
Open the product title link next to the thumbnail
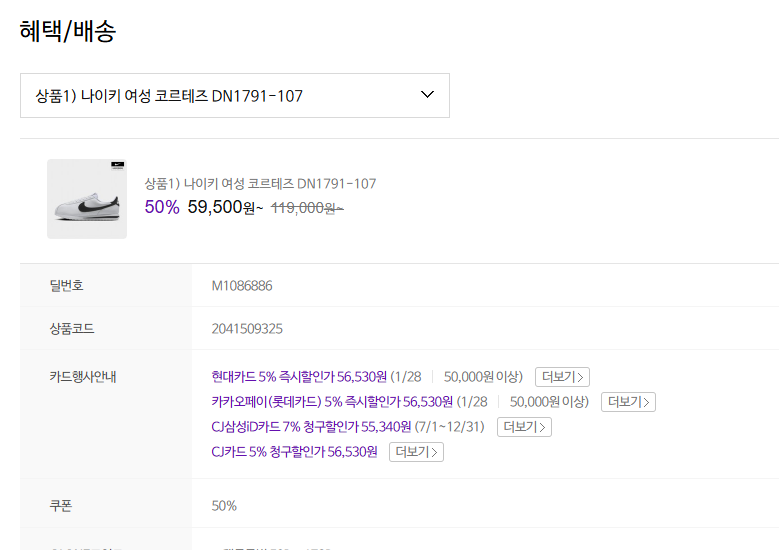click(x=260, y=184)
